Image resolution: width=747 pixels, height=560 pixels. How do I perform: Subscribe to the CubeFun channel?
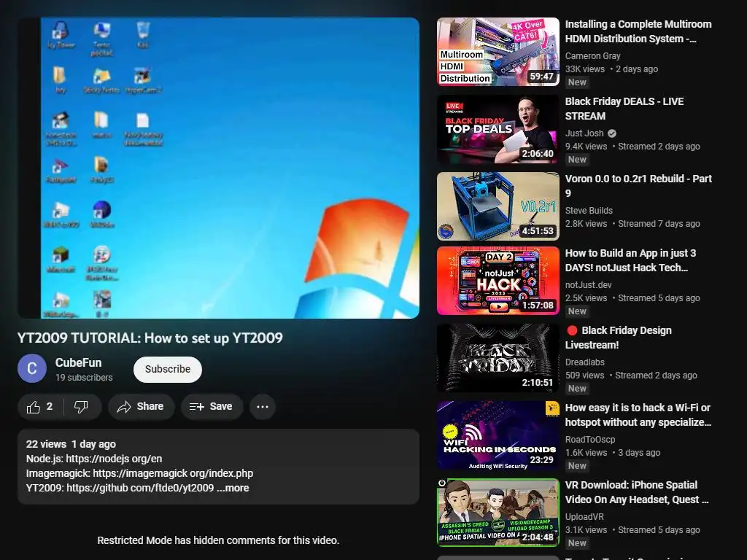168,369
